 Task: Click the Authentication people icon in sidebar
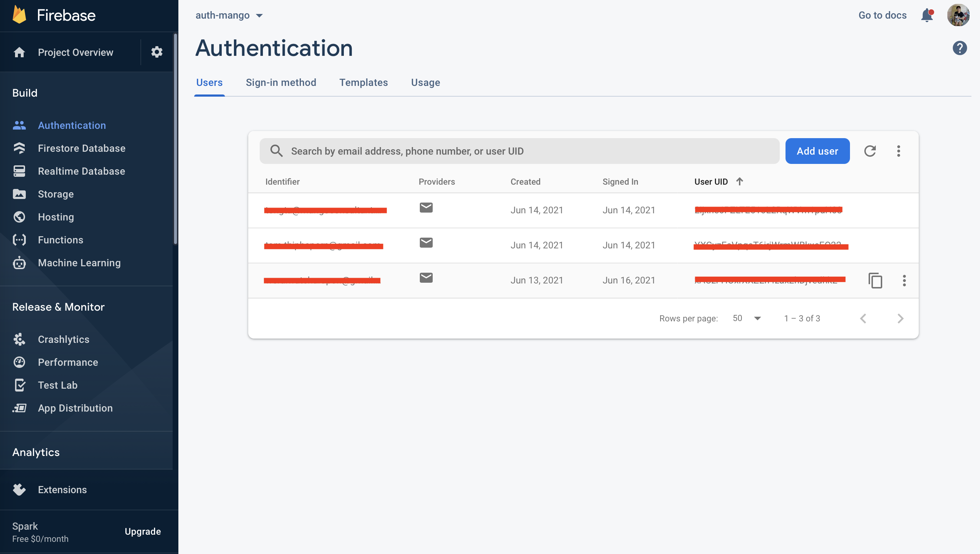click(x=19, y=125)
